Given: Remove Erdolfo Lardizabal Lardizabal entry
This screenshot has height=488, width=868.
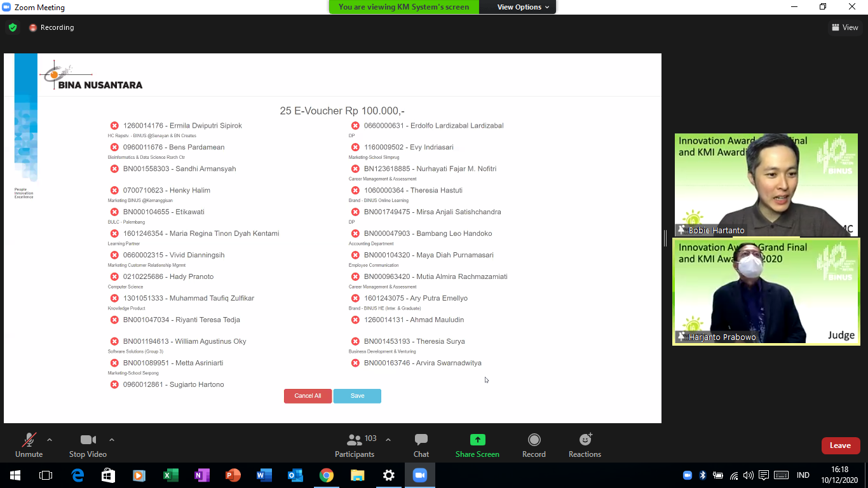Looking at the screenshot, I should [x=355, y=126].
